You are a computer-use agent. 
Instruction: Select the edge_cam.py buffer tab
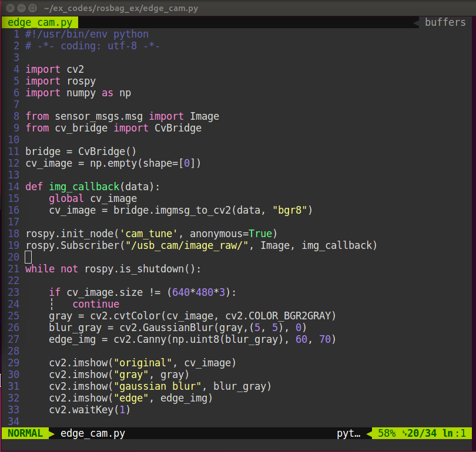[x=40, y=22]
